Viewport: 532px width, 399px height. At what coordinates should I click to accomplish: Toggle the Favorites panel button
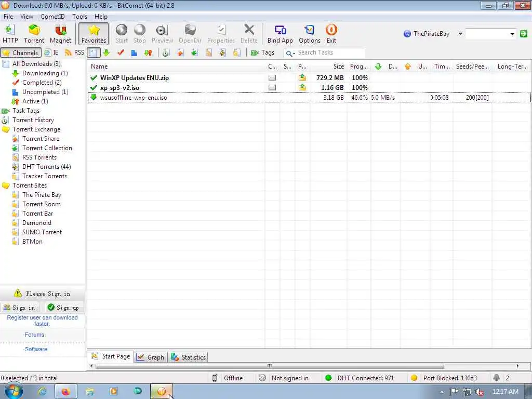[x=94, y=34]
